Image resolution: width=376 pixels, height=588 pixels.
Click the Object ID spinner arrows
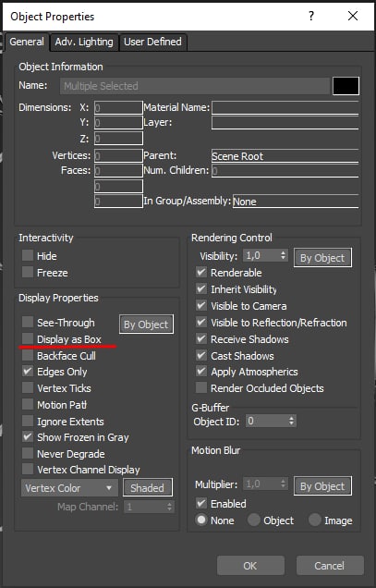click(x=292, y=421)
